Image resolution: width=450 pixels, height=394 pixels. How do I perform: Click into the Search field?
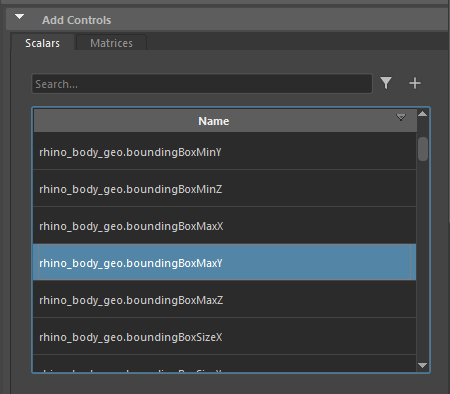[202, 84]
